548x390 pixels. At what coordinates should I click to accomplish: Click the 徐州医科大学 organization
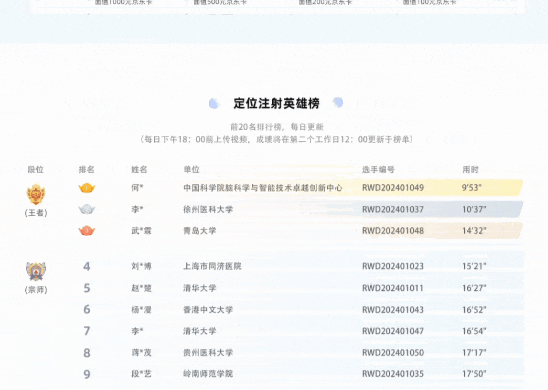click(208, 209)
